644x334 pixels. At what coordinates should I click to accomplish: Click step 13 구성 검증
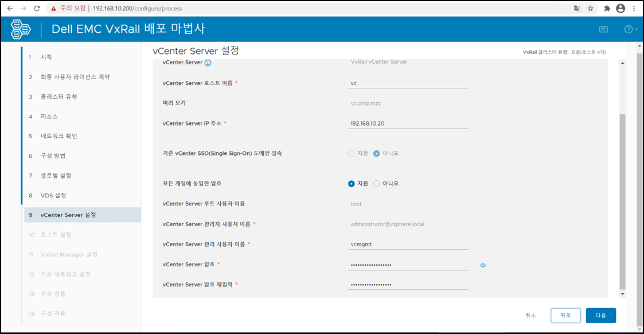[82, 294]
